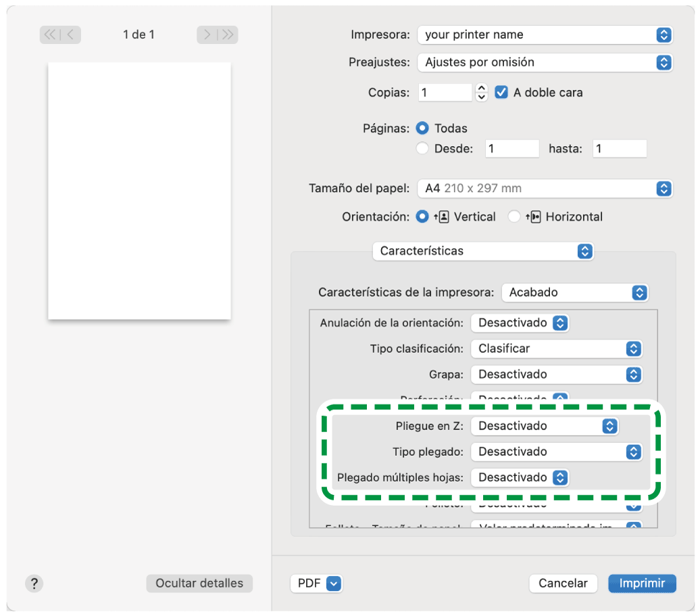Screen dimensions: 700x614
Task: Select the Todas pages radio button
Action: pyautogui.click(x=423, y=128)
